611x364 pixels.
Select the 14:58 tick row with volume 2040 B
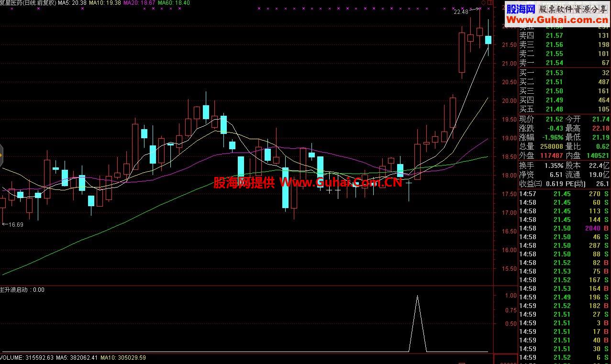565,228
